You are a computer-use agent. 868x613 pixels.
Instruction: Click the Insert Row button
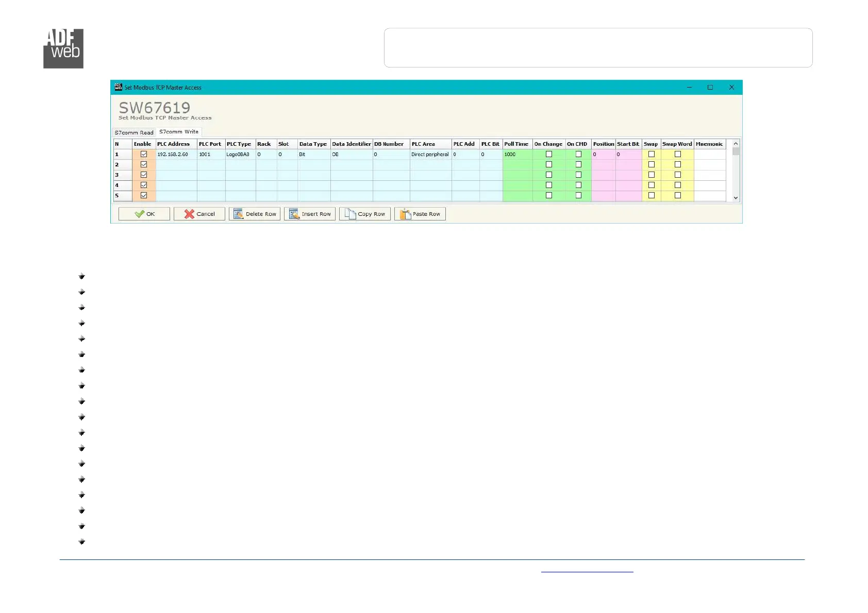pyautogui.click(x=310, y=214)
